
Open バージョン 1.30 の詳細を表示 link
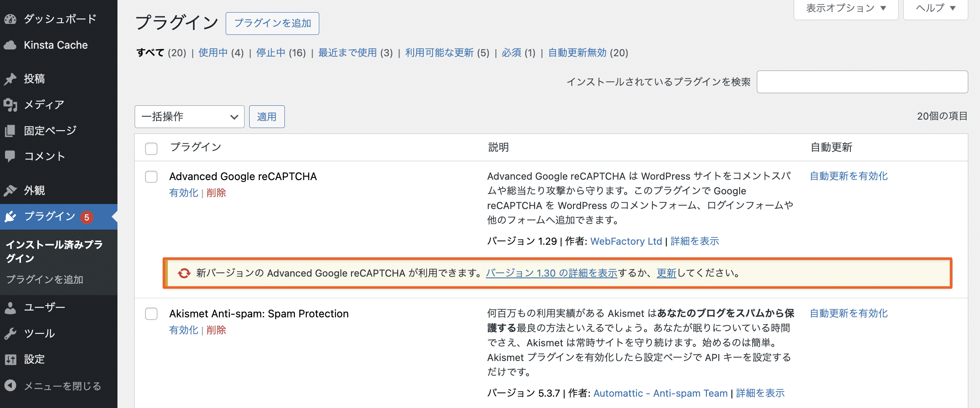click(x=552, y=273)
